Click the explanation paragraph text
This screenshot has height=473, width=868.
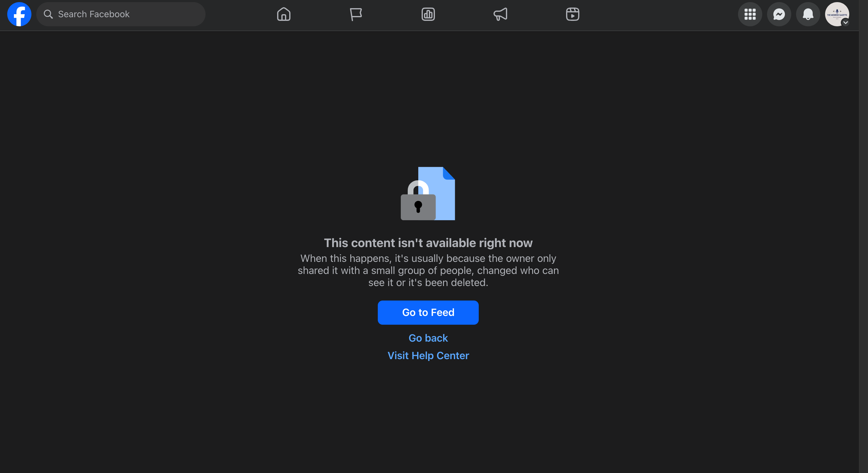click(x=428, y=270)
